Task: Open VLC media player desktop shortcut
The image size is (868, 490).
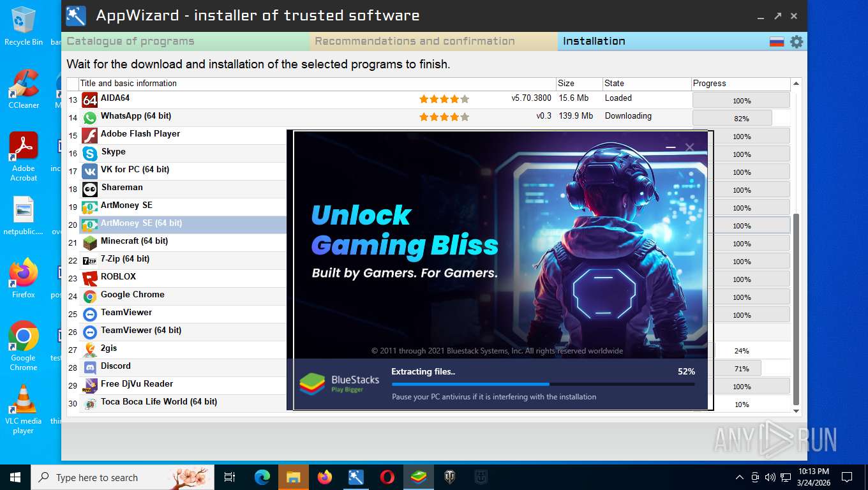Action: click(24, 410)
